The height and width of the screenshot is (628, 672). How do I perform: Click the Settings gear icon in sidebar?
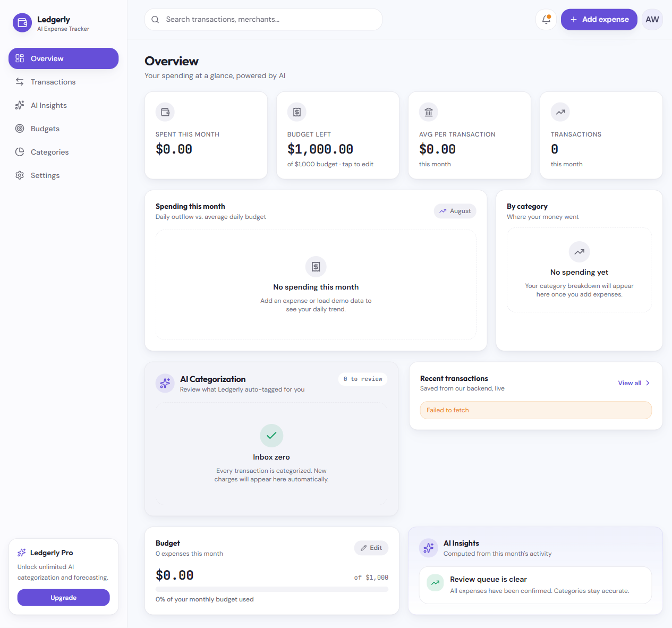20,175
